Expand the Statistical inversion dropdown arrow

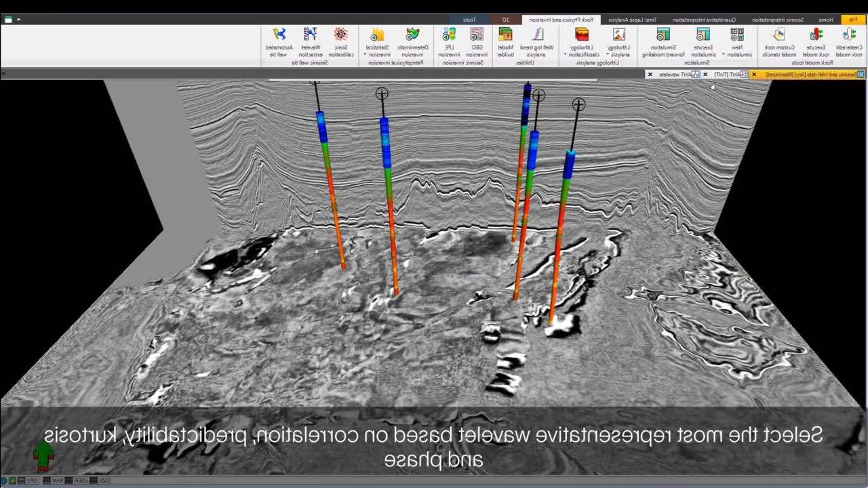pos(366,55)
